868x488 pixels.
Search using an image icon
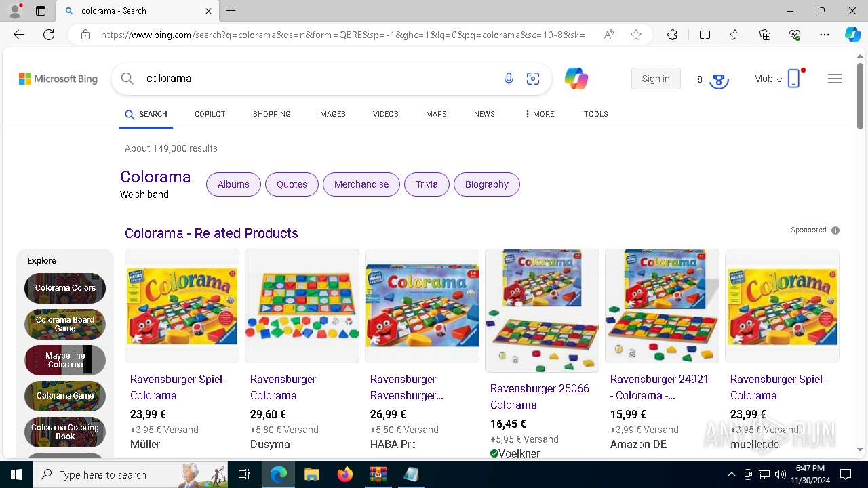(x=533, y=79)
